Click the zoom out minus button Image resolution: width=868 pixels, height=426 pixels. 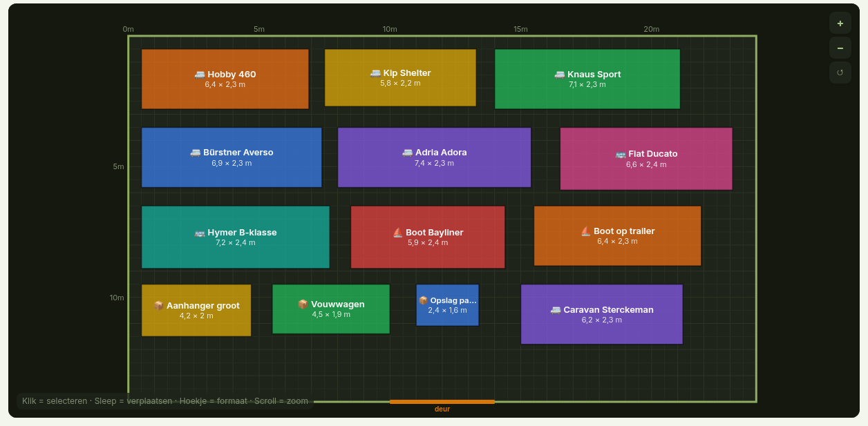click(840, 48)
